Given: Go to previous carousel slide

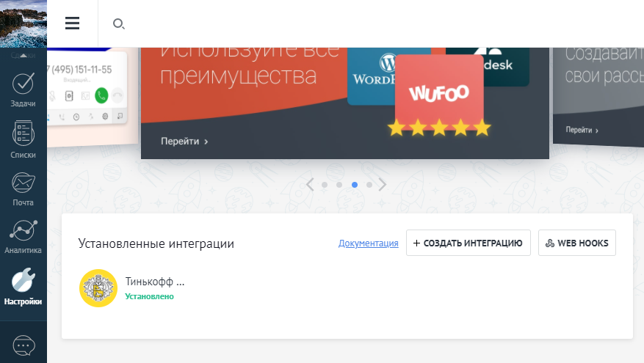Looking at the screenshot, I should click(x=310, y=185).
